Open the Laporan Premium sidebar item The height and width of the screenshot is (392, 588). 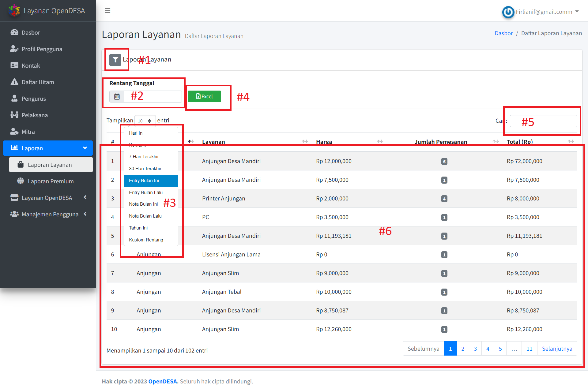coord(51,181)
